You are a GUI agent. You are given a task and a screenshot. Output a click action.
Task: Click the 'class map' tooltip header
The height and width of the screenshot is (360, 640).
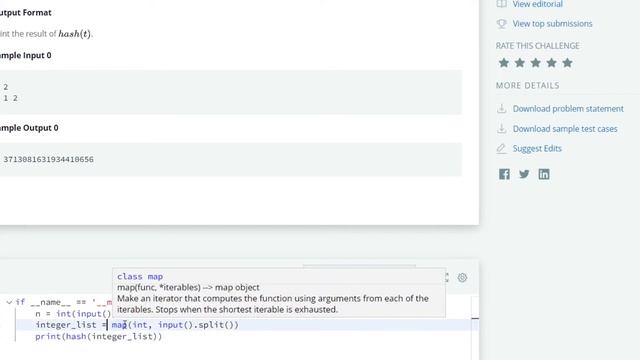(x=140, y=277)
